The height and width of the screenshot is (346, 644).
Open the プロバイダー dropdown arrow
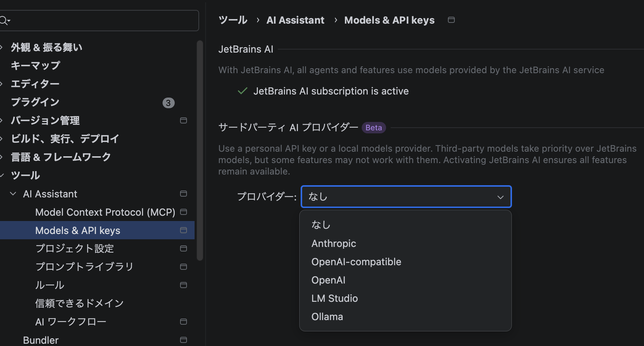(500, 197)
